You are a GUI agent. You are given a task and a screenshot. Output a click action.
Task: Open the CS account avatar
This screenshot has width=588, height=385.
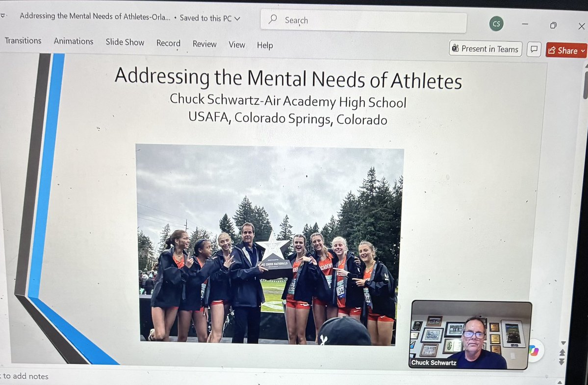coord(496,24)
